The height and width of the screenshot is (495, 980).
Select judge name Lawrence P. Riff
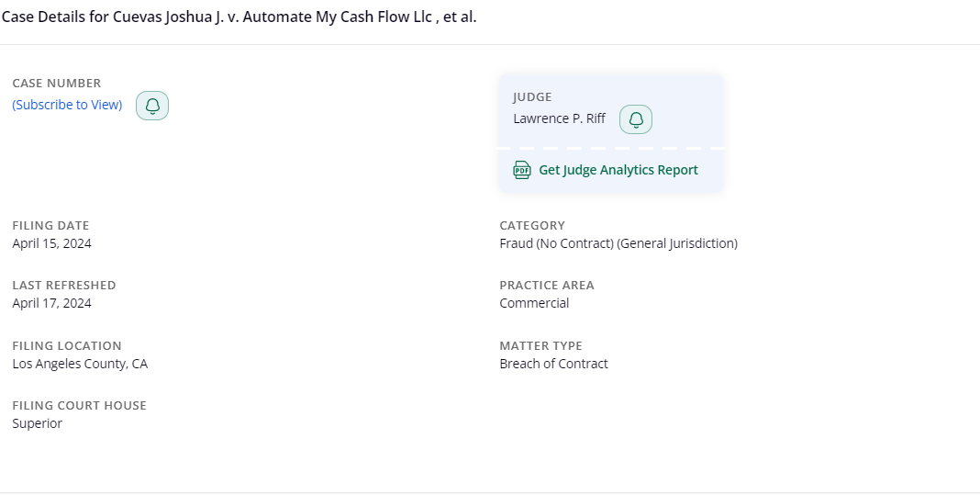[x=559, y=118]
